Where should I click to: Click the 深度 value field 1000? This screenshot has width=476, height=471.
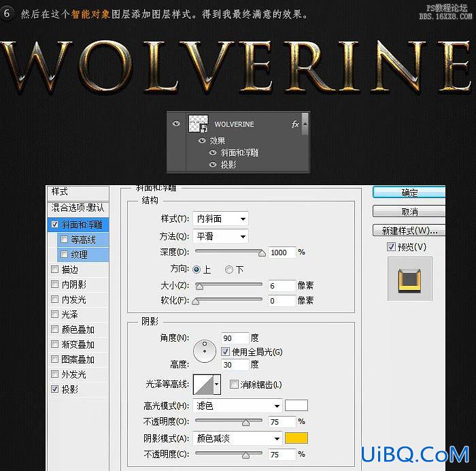coord(282,253)
